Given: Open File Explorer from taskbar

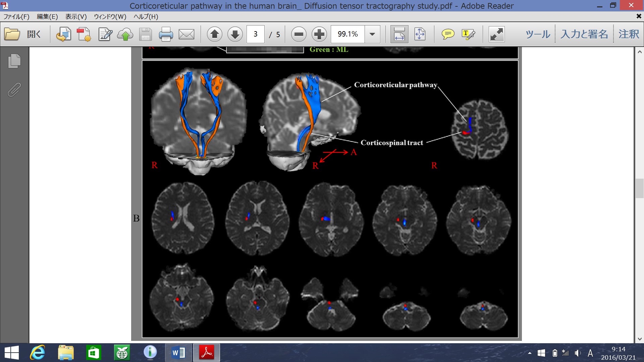Looking at the screenshot, I should [66, 353].
